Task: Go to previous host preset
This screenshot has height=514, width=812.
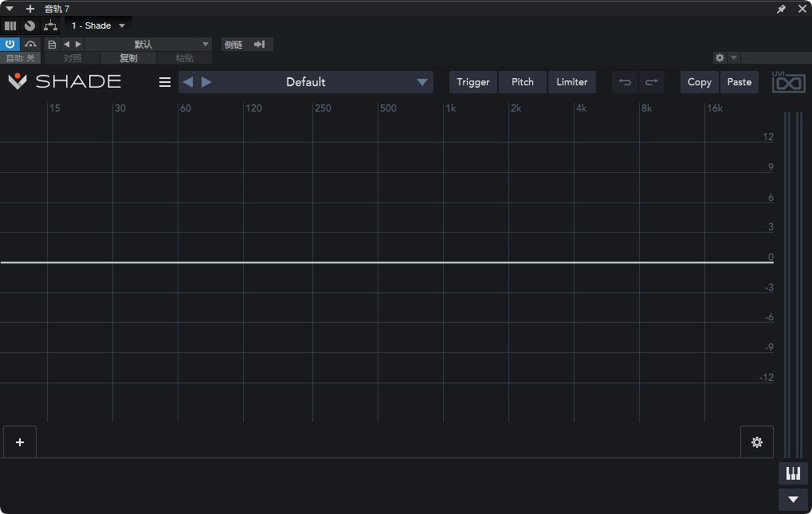Action: click(x=66, y=45)
